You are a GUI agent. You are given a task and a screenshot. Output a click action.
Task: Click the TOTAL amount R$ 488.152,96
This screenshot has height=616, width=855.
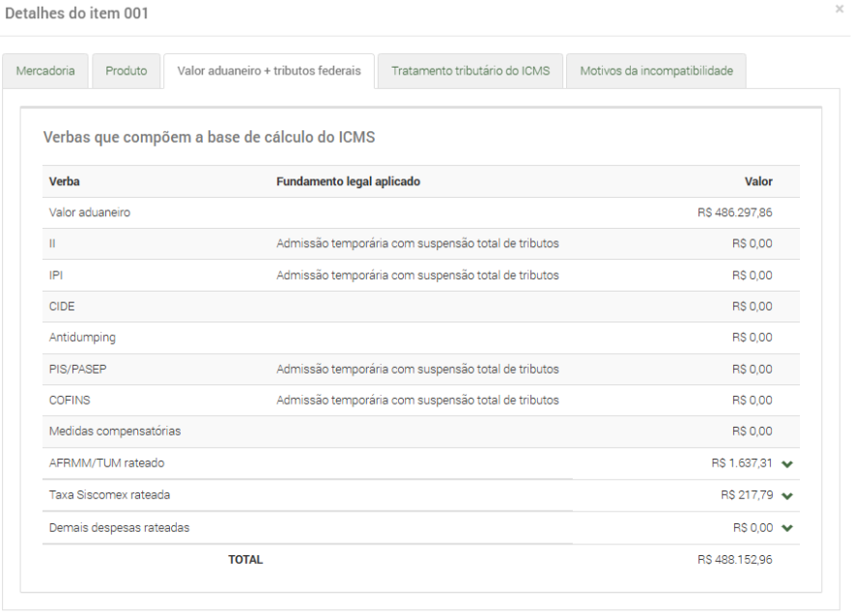point(734,559)
